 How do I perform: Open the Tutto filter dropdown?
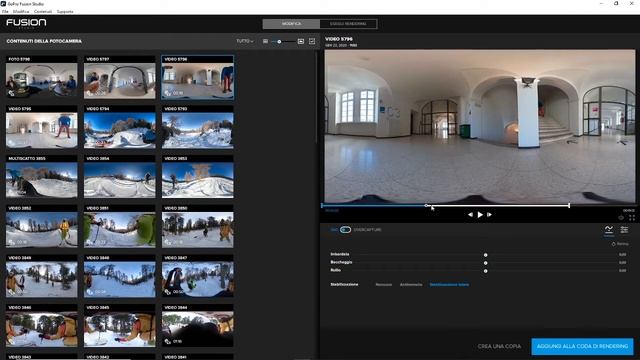tap(244, 41)
